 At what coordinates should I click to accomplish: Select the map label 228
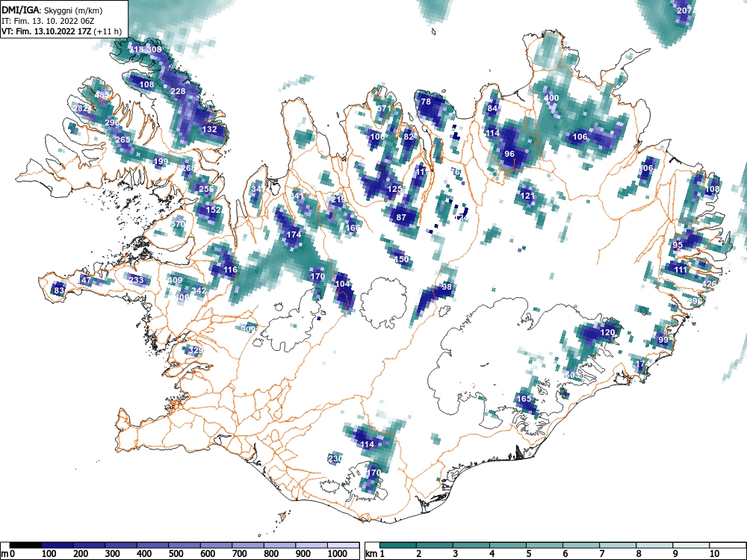click(x=178, y=91)
